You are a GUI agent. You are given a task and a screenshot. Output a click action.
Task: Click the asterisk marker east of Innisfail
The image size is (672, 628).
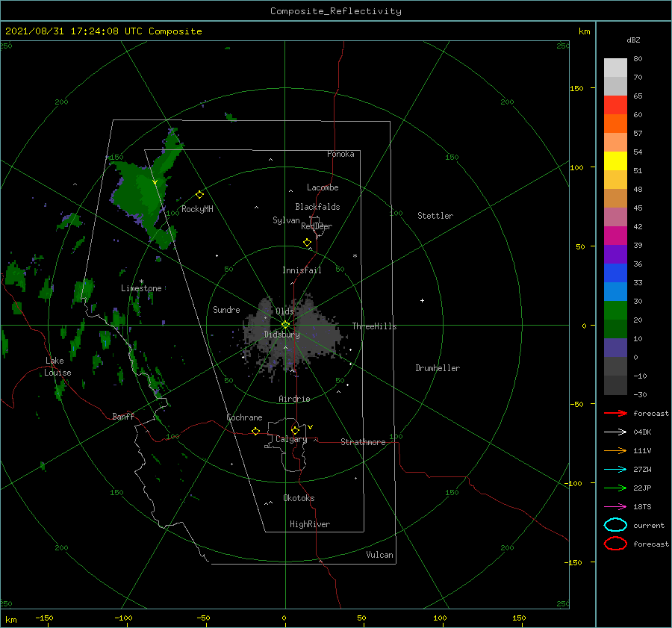coord(355,256)
